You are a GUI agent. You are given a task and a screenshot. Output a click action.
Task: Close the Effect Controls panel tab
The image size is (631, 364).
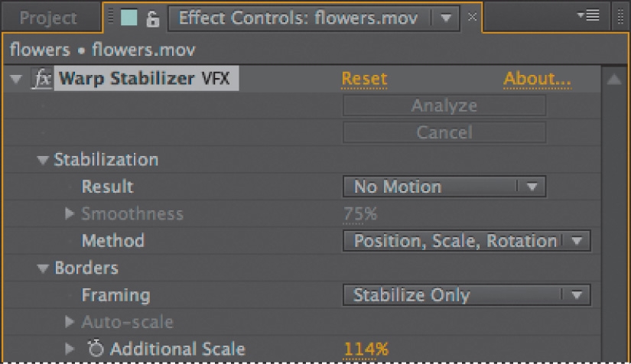click(472, 17)
